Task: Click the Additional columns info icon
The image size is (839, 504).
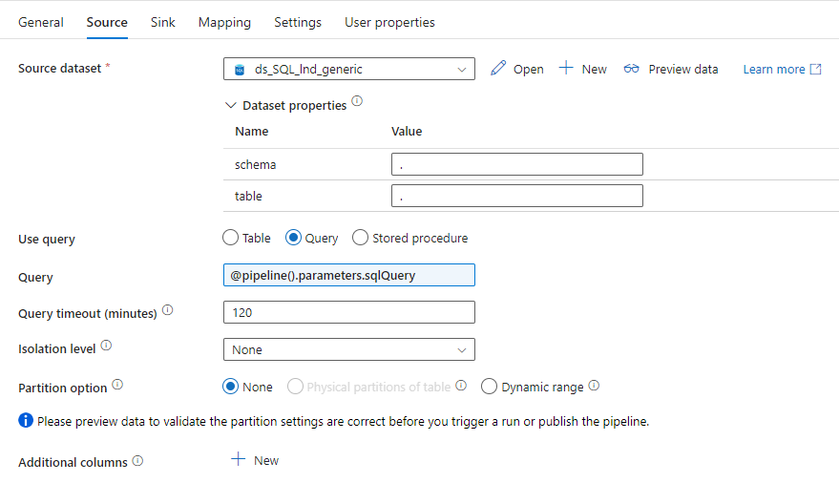Action: pos(137,461)
